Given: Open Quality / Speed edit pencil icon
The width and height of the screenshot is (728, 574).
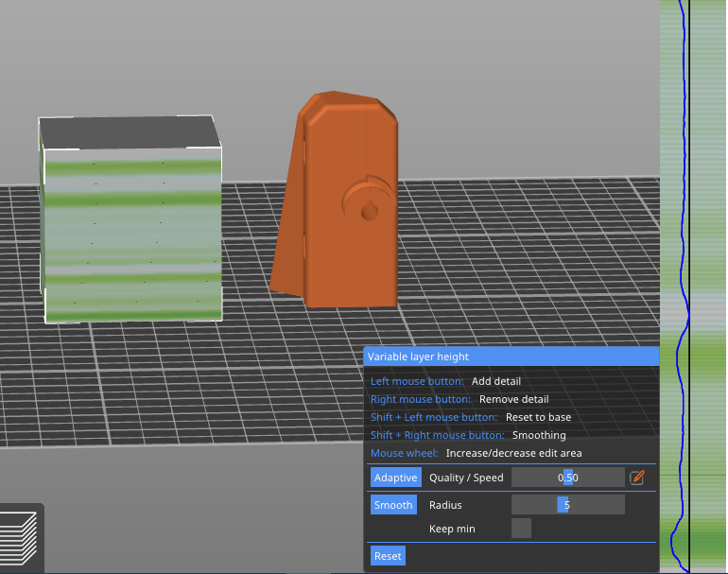Looking at the screenshot, I should coord(637,478).
